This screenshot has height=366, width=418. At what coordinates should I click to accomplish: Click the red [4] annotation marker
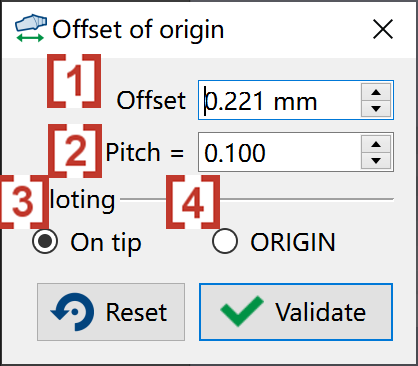coord(193,202)
